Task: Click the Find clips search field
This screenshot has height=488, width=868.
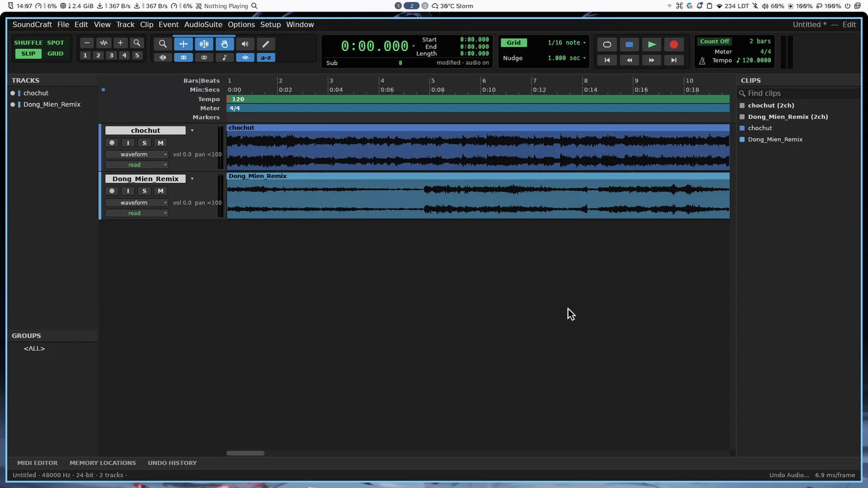Action: pos(799,93)
